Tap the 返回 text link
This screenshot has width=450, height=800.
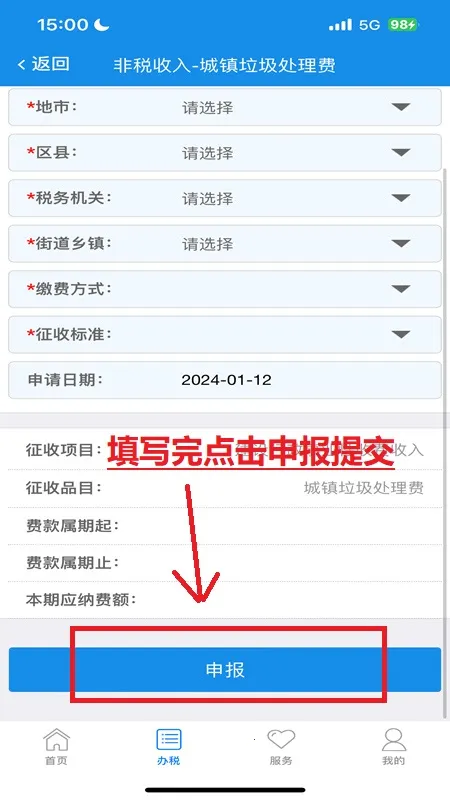[x=51, y=64]
